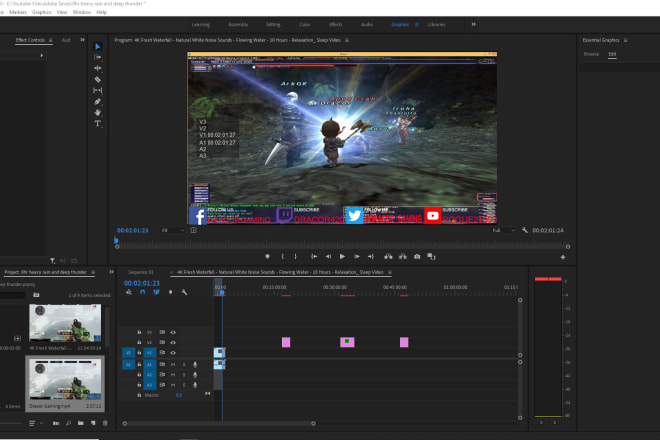The width and height of the screenshot is (660, 440).
Task: Hide track V1 with eye icon
Action: coord(173,352)
